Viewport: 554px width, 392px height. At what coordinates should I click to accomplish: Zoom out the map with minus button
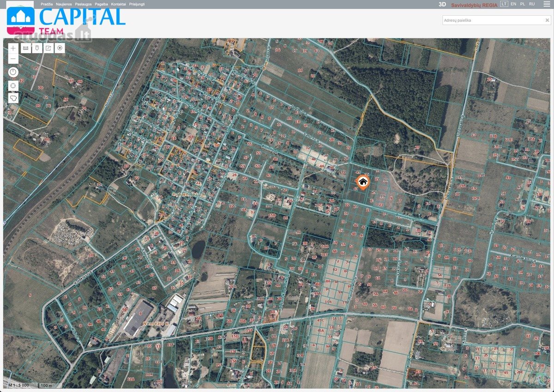13,59
